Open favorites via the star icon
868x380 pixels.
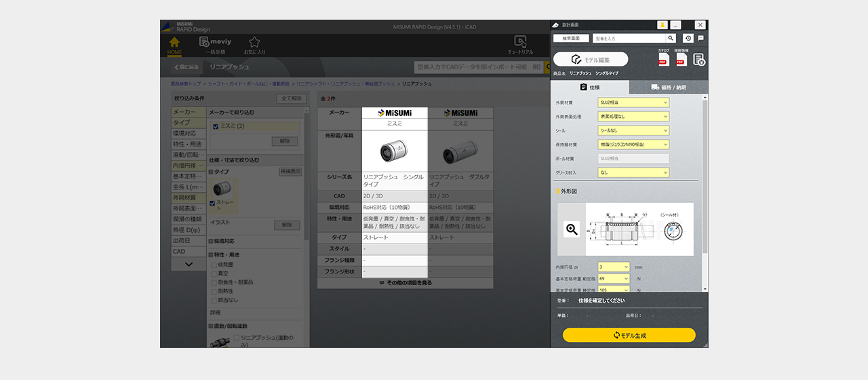click(254, 43)
